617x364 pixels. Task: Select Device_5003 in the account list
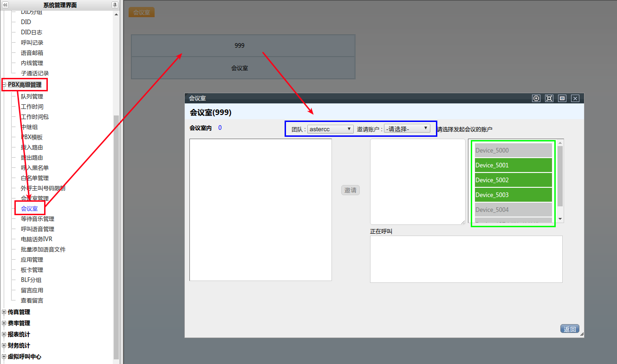(513, 195)
